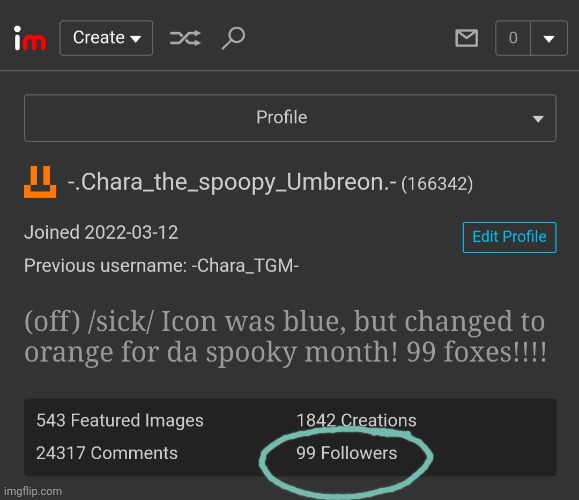Image resolution: width=579 pixels, height=500 pixels.
Task: Select the username -.Chara_the_spoopy_Umbreon.-
Action: [x=232, y=182]
